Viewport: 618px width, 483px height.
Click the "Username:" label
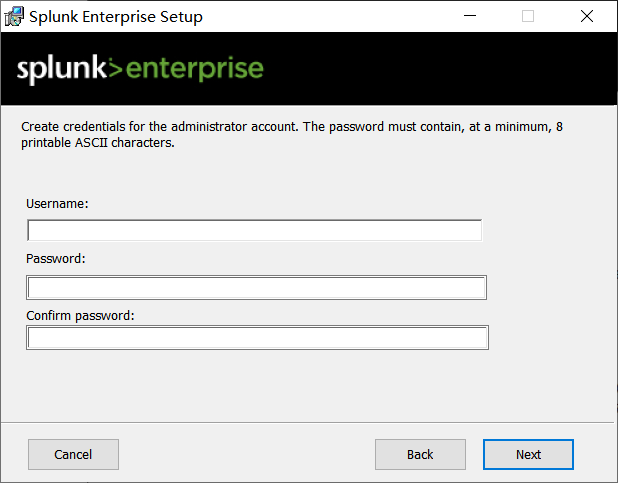click(58, 203)
